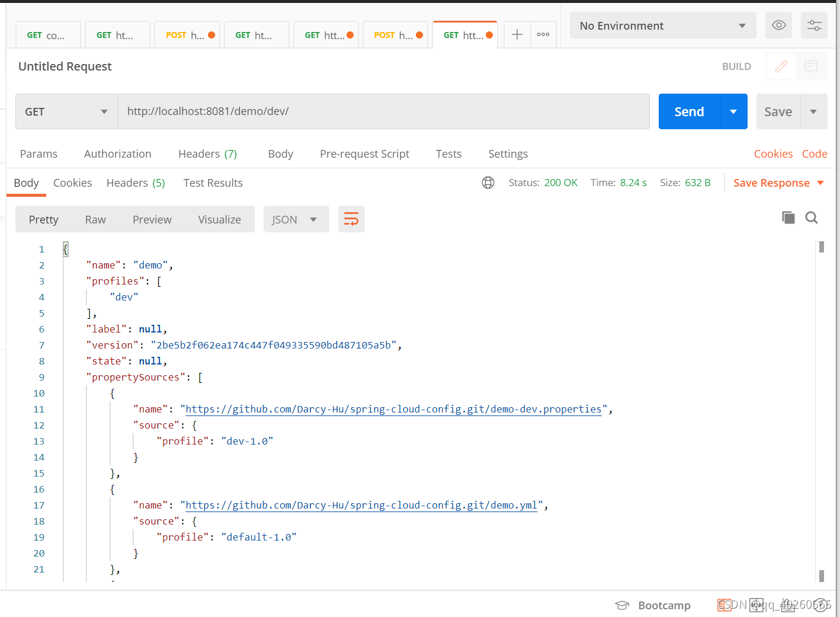Open the comments icon beside BUILD
The width and height of the screenshot is (840, 617).
[x=811, y=66]
